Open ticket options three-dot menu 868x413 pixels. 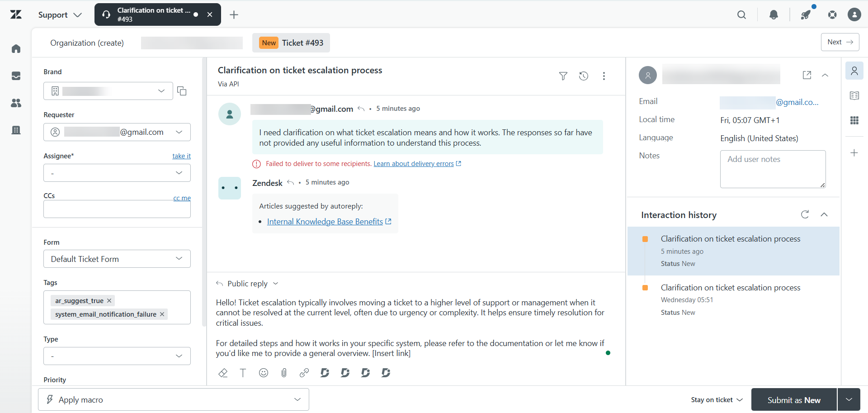(x=604, y=76)
